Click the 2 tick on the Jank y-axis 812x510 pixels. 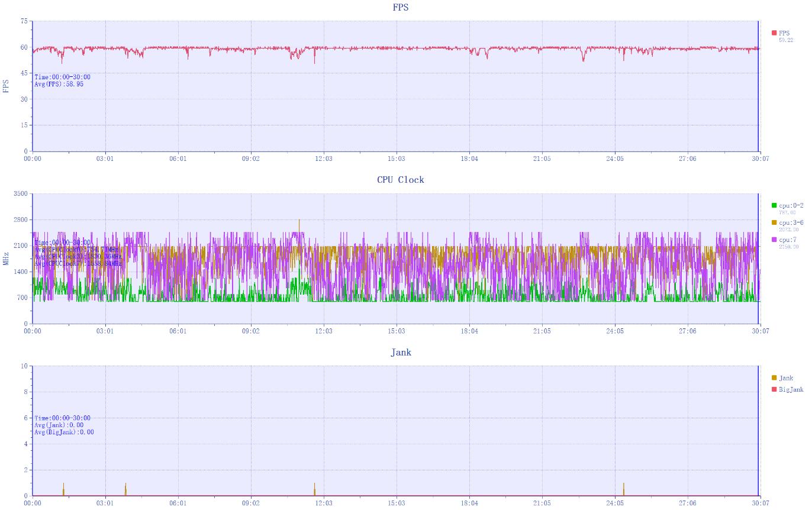click(25, 470)
